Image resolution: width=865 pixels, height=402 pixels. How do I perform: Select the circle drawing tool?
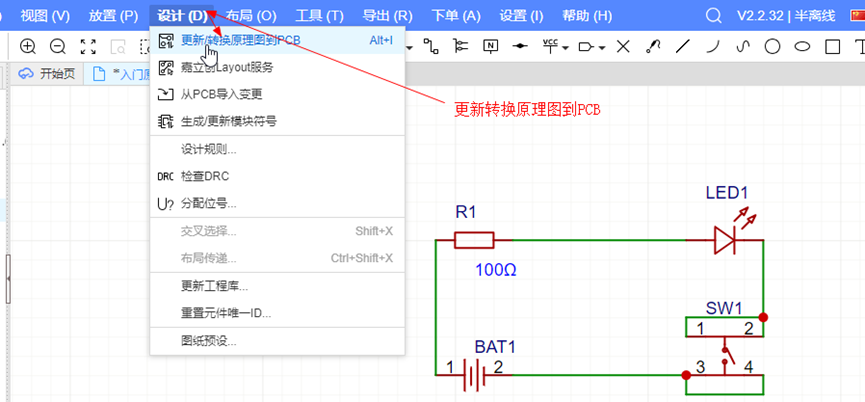click(x=772, y=47)
